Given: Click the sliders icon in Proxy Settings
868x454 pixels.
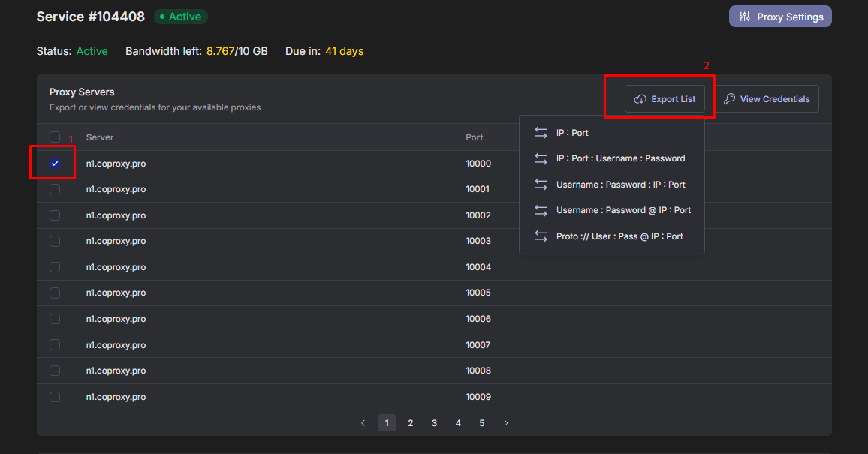Looking at the screenshot, I should coord(745,17).
